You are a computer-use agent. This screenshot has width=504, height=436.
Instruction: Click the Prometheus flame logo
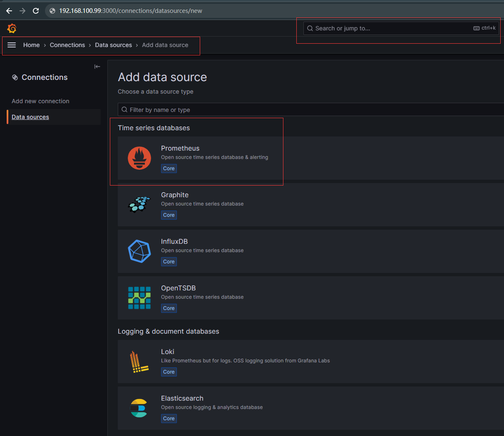[x=139, y=158]
